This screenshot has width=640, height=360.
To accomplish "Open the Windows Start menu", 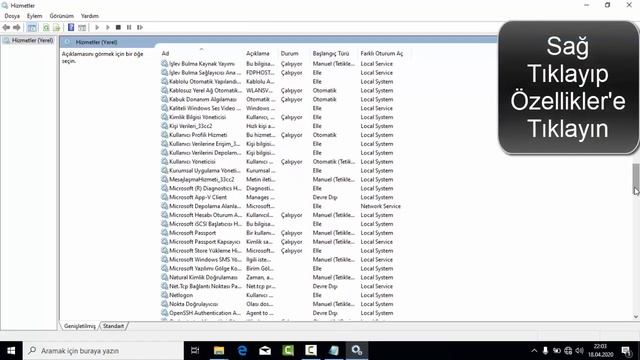I will (x=11, y=351).
